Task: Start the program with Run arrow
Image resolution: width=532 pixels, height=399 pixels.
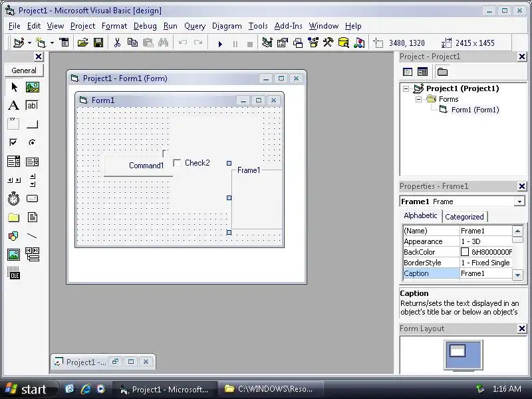Action: tap(220, 44)
